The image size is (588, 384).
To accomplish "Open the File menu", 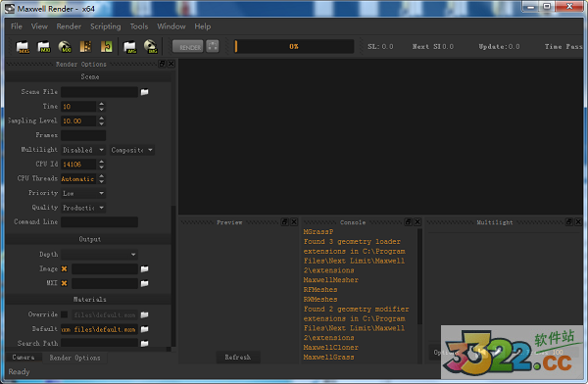I will 17,26.
